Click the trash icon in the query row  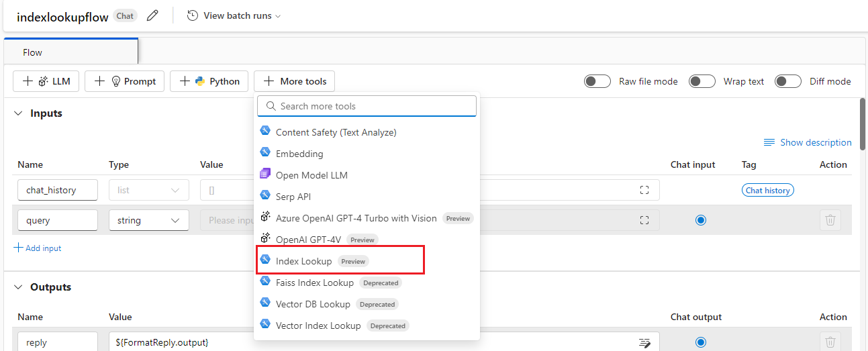point(830,220)
